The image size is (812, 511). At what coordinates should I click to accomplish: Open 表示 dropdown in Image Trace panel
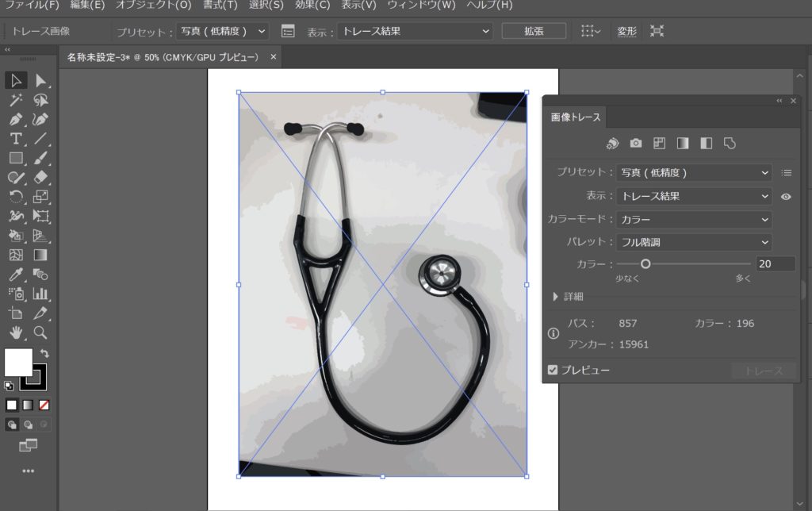[694, 197]
